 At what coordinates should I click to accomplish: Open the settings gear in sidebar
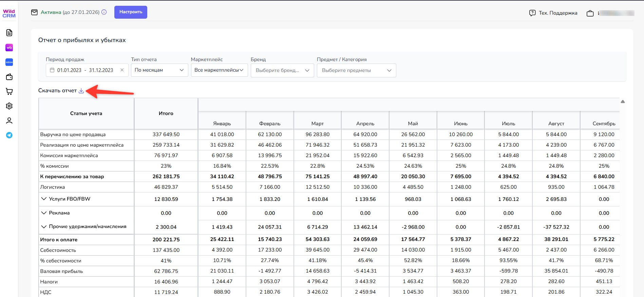click(9, 106)
